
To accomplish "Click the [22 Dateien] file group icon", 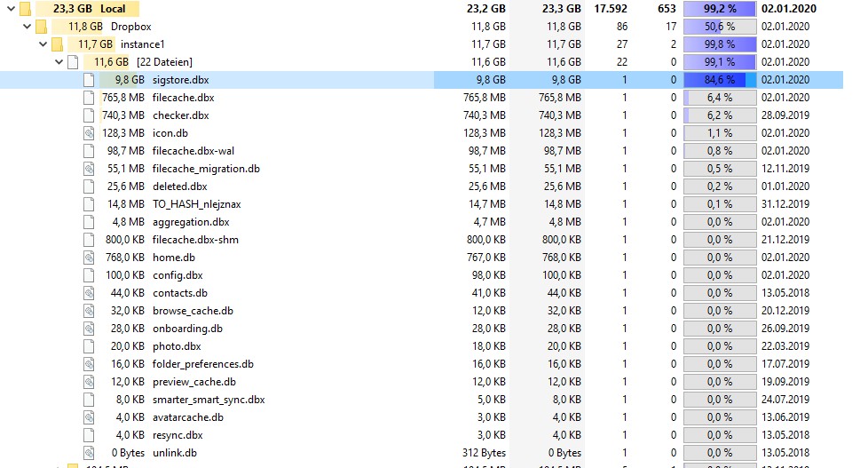I will coord(73,62).
